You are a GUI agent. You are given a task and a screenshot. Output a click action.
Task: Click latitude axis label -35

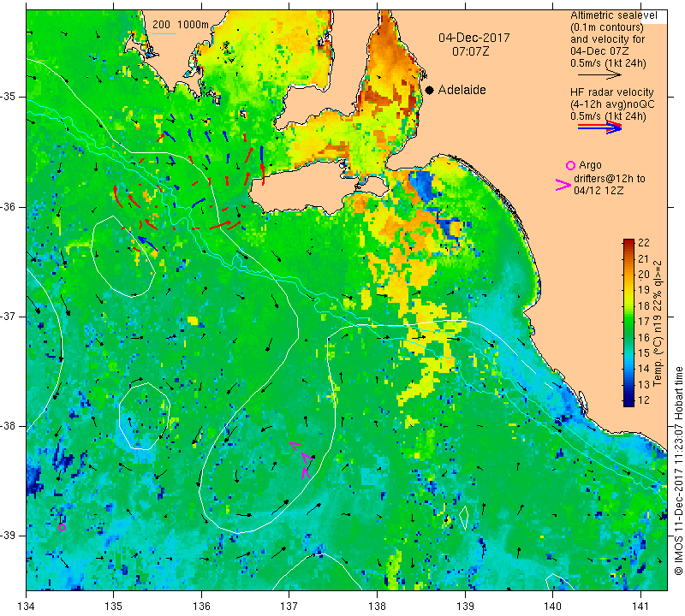[9, 97]
